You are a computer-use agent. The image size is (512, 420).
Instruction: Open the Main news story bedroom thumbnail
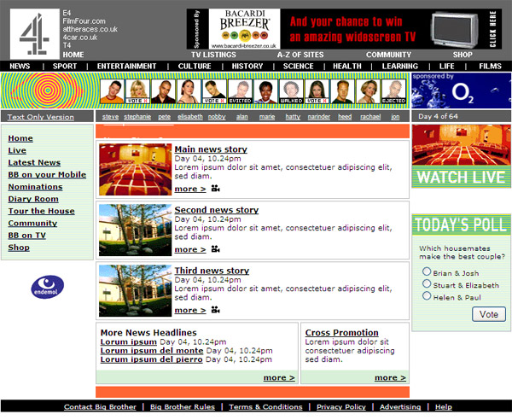pyautogui.click(x=135, y=170)
